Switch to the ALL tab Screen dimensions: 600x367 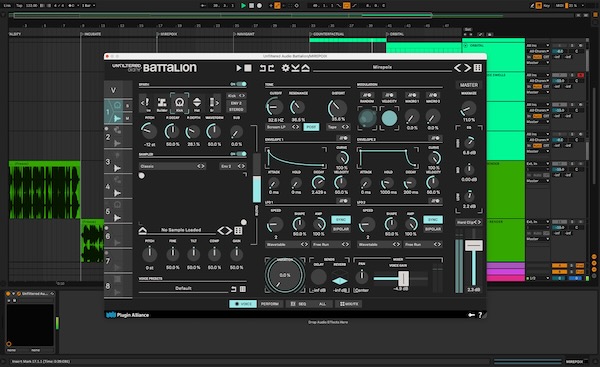[322, 304]
